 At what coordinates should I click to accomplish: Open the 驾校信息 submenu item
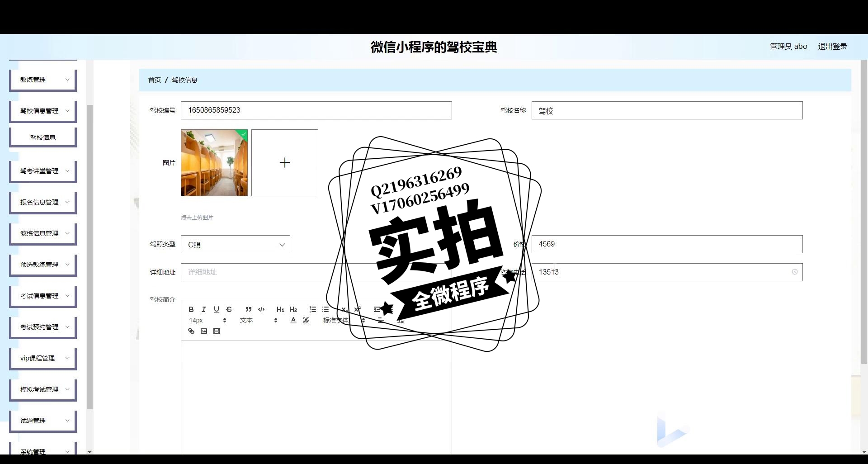(43, 137)
